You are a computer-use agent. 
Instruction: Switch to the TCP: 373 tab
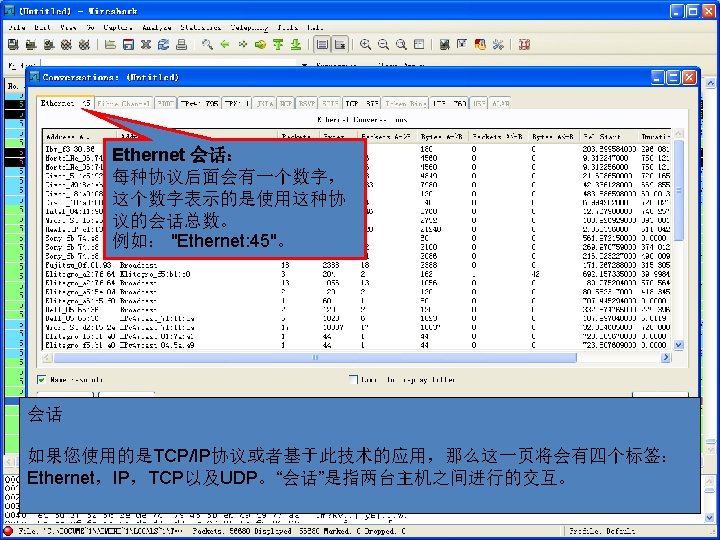362,103
